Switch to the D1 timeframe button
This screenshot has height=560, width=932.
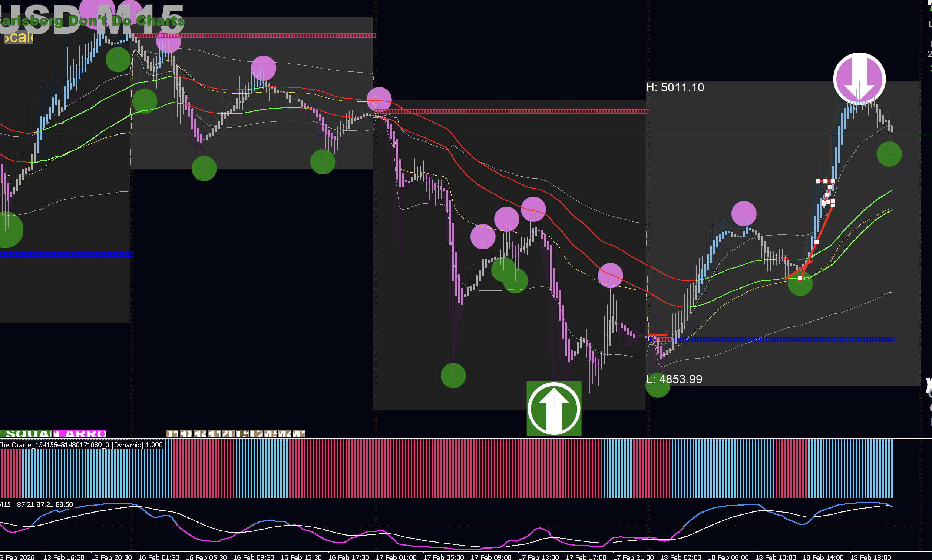tap(172, 434)
